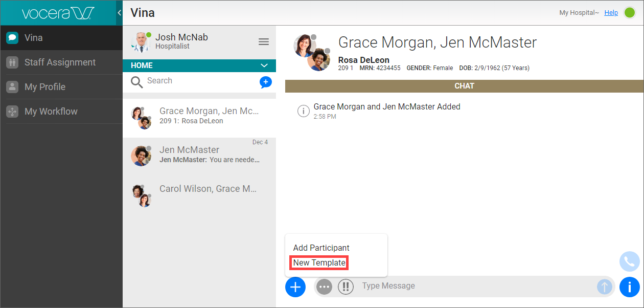Image resolution: width=644 pixels, height=308 pixels.
Task: Click the green presence status indicator
Action: (x=630, y=13)
